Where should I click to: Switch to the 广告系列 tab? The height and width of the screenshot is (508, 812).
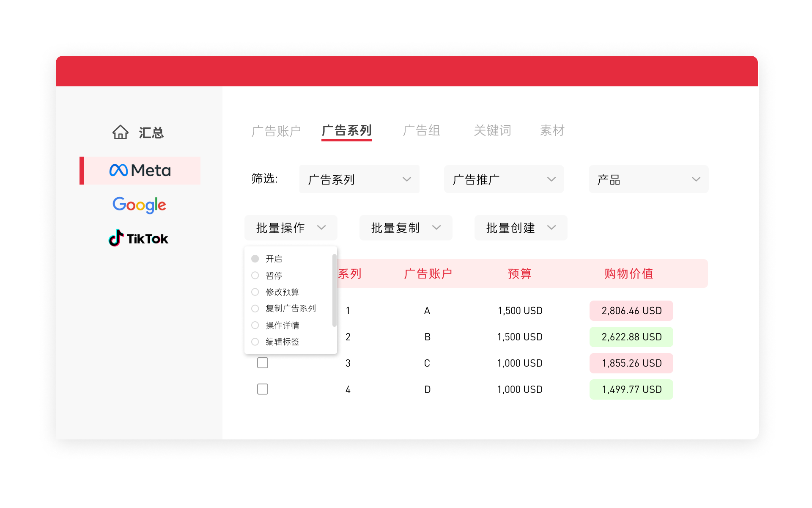point(347,131)
